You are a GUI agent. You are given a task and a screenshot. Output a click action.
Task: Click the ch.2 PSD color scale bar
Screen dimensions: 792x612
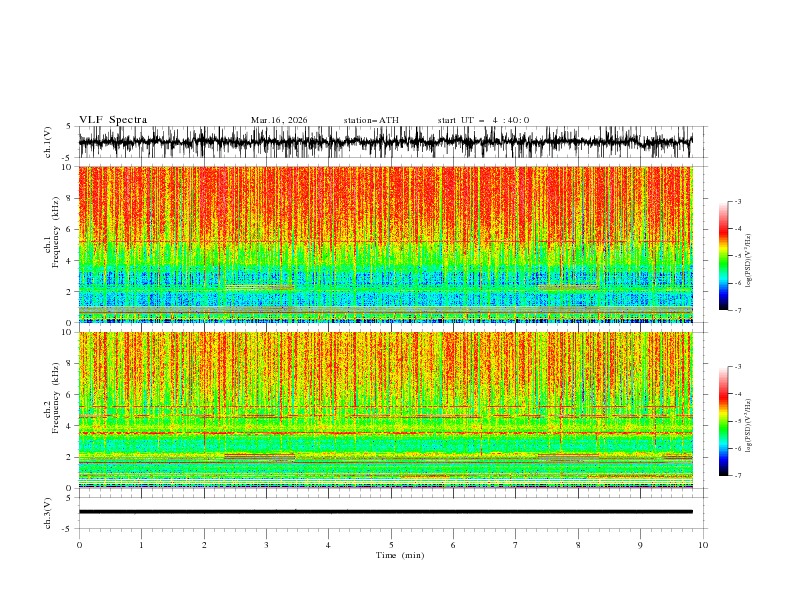[x=723, y=421]
